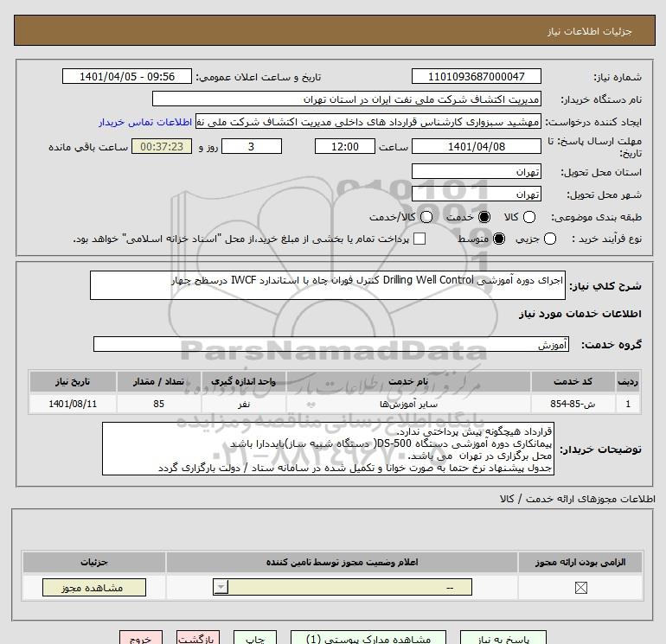Click the request creator name field
The image size is (666, 644).
click(x=368, y=121)
